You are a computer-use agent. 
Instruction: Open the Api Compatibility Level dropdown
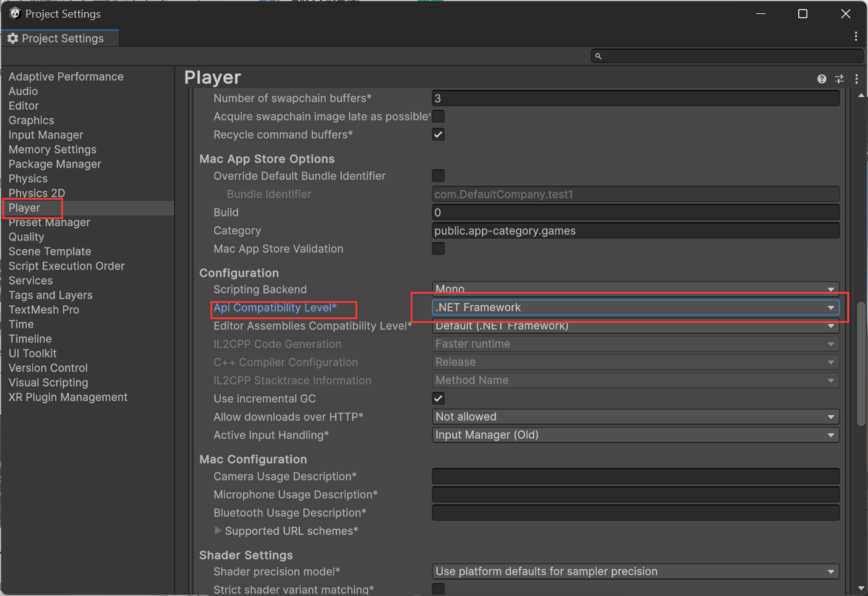coord(634,307)
